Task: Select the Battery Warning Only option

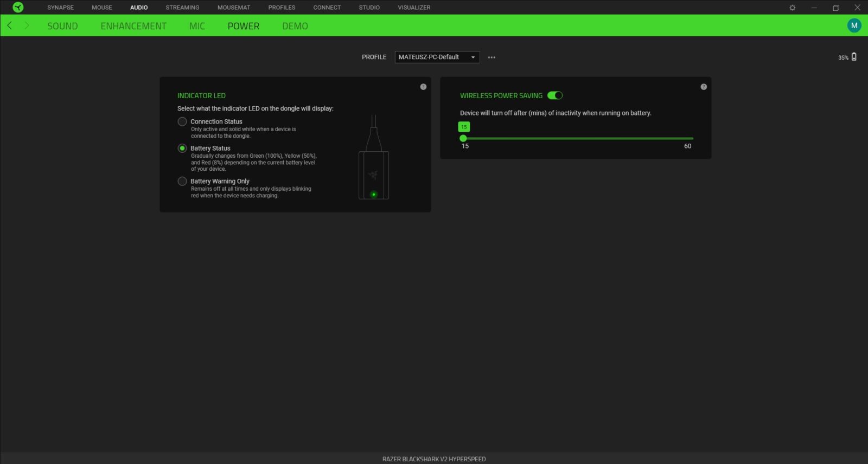Action: click(182, 182)
